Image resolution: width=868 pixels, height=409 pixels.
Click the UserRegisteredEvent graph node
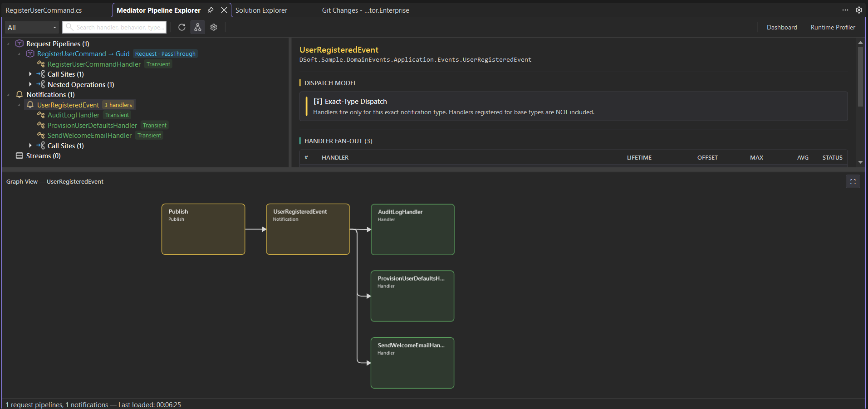[308, 229]
